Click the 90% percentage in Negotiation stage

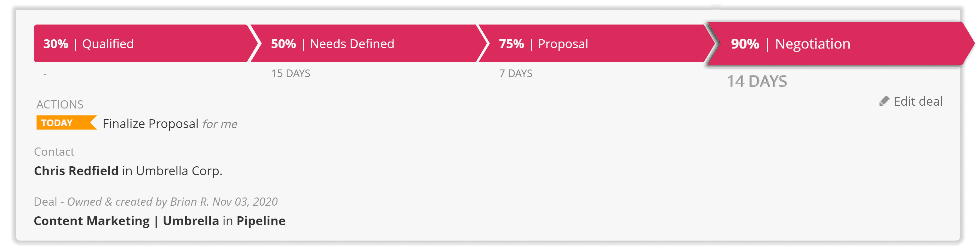[x=745, y=44]
